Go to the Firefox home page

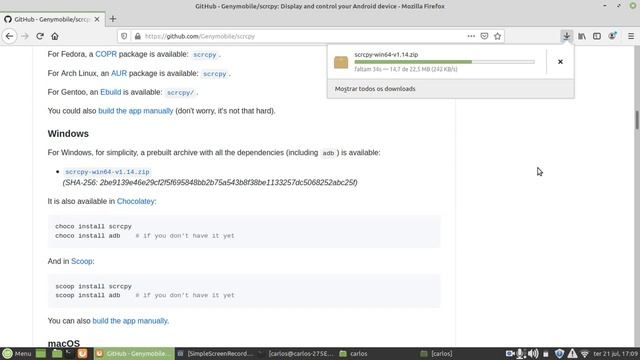tap(55, 36)
